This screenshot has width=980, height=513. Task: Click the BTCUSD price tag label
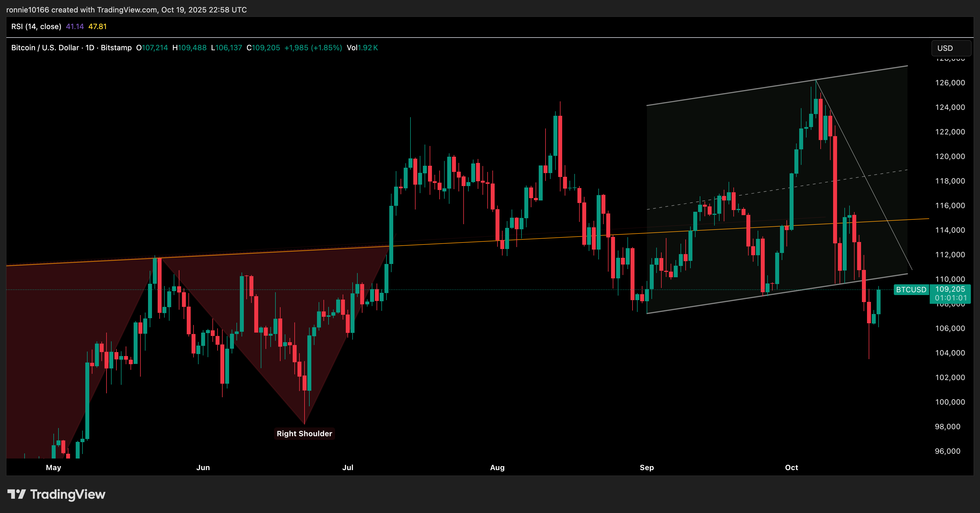(x=911, y=290)
